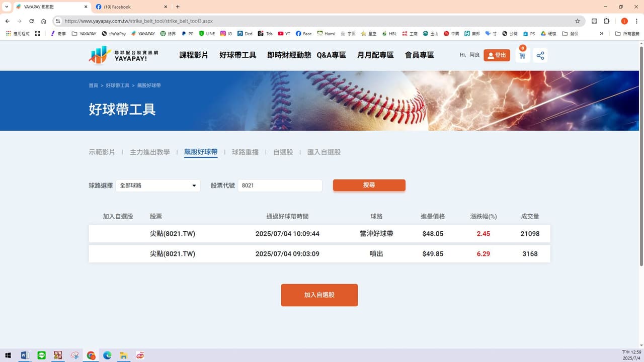Open Microsoft Edge from the taskbar
This screenshot has height=362, width=644.
click(107, 355)
